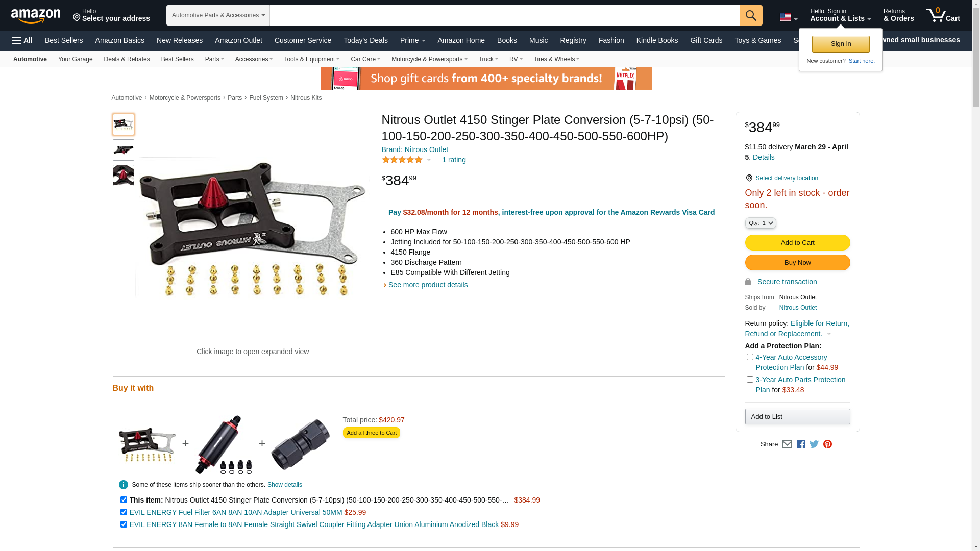Change country via US flag icon
This screenshot has height=551, width=980.
788,18
